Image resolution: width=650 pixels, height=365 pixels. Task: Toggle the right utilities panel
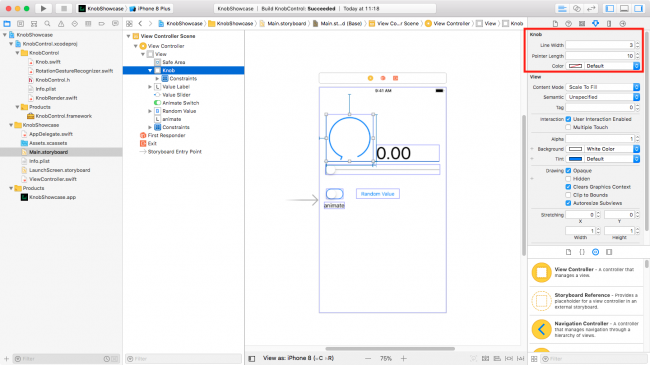(638, 8)
